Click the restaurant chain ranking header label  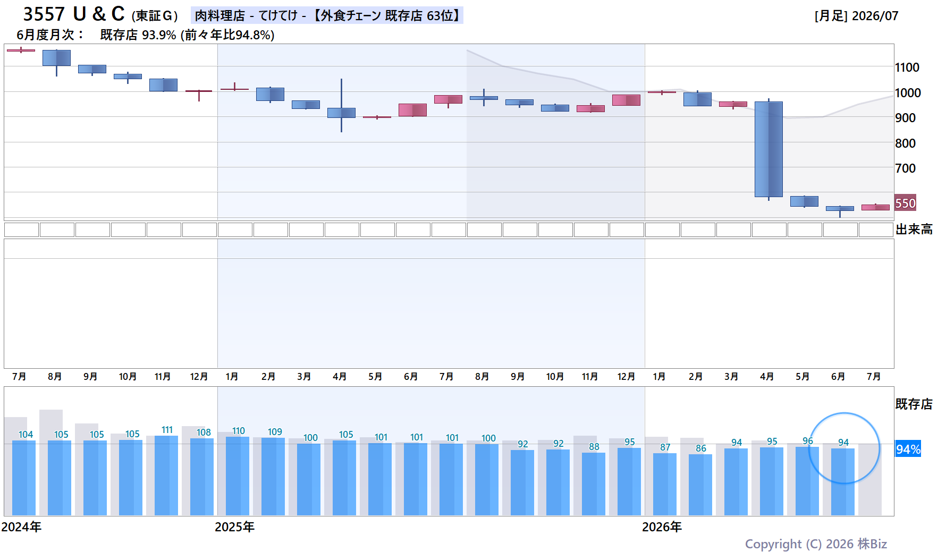[x=327, y=15]
